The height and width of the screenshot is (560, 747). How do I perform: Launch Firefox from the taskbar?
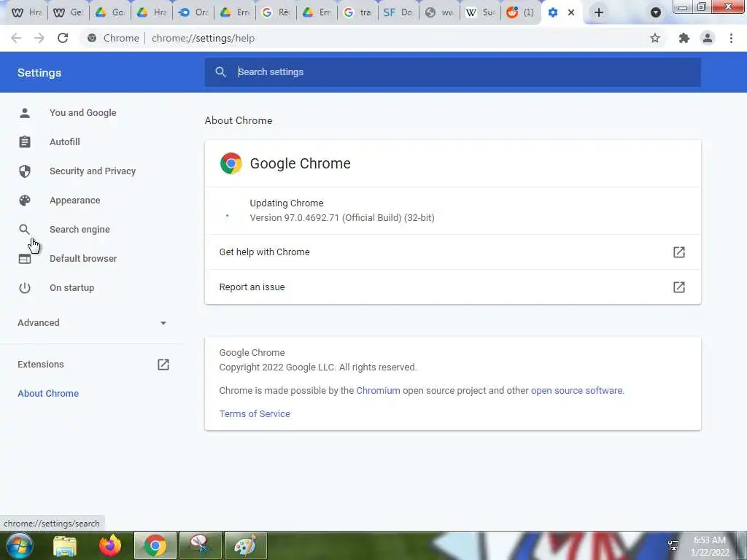pos(110,545)
